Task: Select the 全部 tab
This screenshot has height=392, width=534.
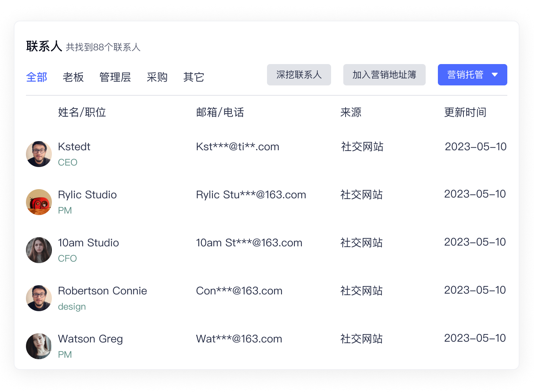Action: pyautogui.click(x=36, y=77)
